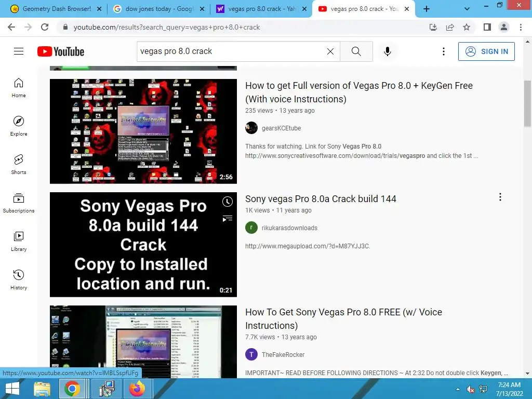The image size is (532, 399).
Task: Click the install/download icon in address bar
Action: click(x=433, y=27)
